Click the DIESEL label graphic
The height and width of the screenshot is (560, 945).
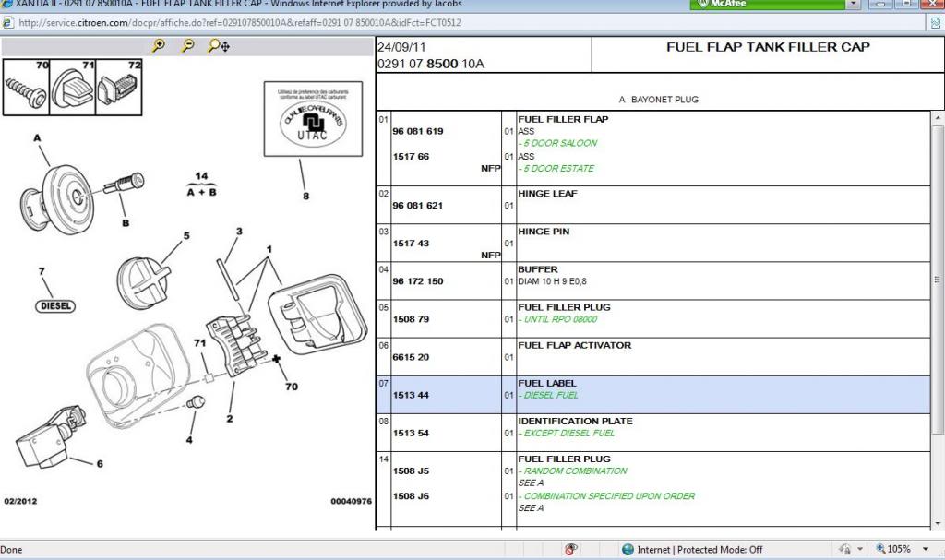coord(55,305)
